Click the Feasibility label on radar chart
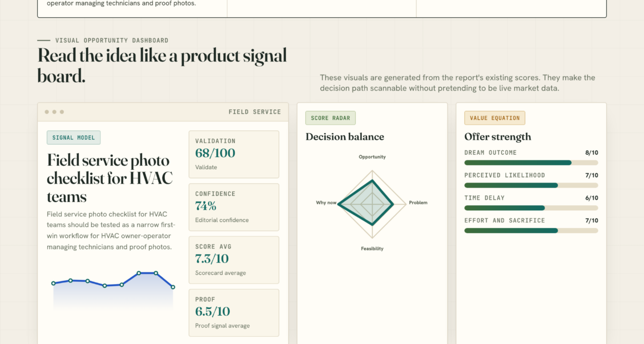The width and height of the screenshot is (644, 344). [x=372, y=249]
